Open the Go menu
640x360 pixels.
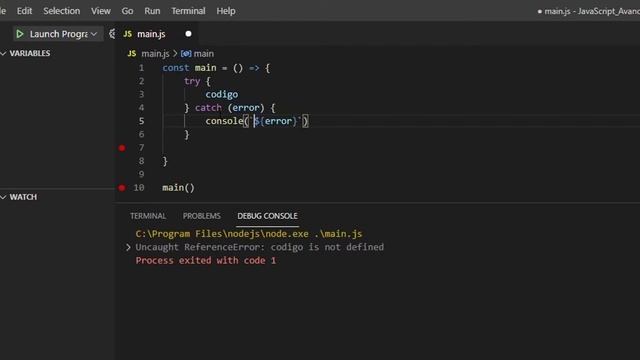(127, 11)
